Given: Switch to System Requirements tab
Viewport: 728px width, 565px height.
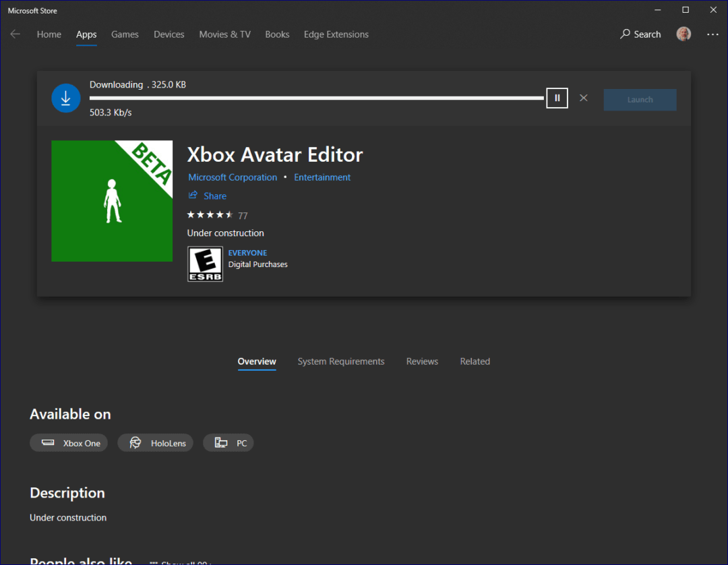Looking at the screenshot, I should [x=341, y=361].
